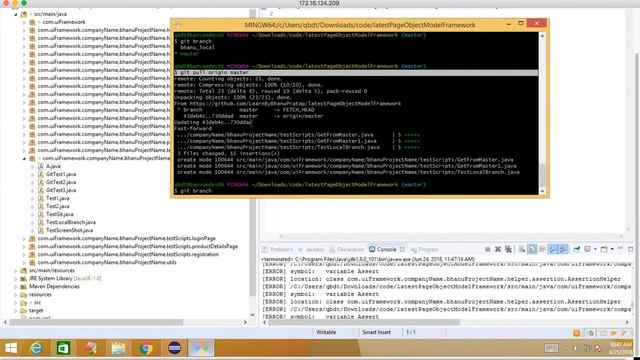Image resolution: width=640 pixels, height=360 pixels.
Task: Expand the target folder arrow
Action: click(16, 311)
